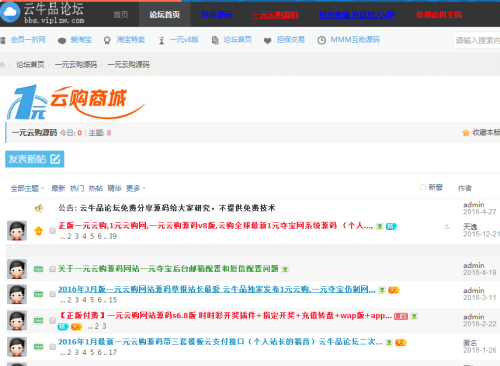Open the 担保交易 link
This screenshot has height=366, width=500.
[291, 40]
